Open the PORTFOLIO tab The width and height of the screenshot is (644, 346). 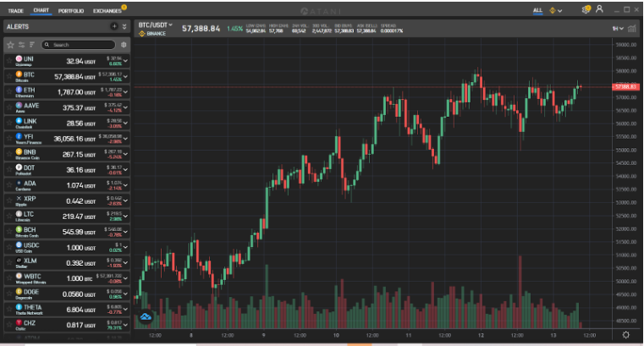71,11
